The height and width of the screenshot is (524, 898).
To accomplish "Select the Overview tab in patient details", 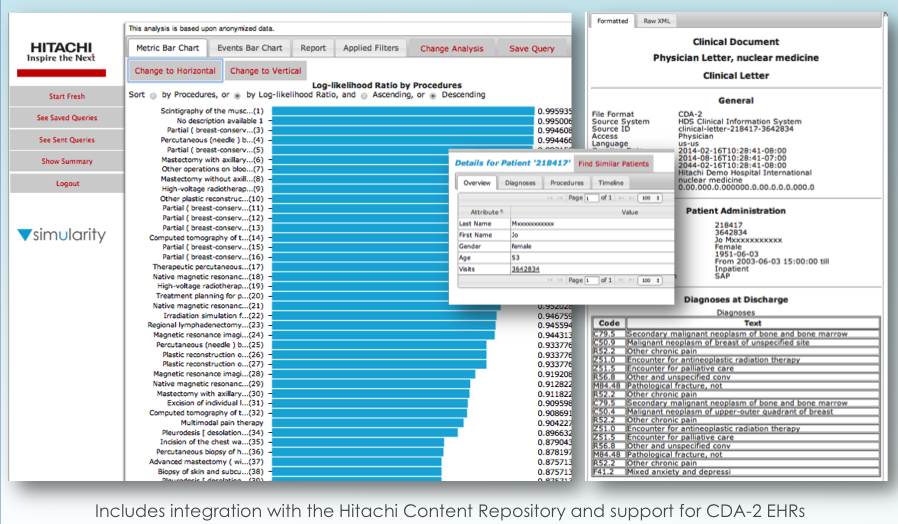I will [476, 183].
